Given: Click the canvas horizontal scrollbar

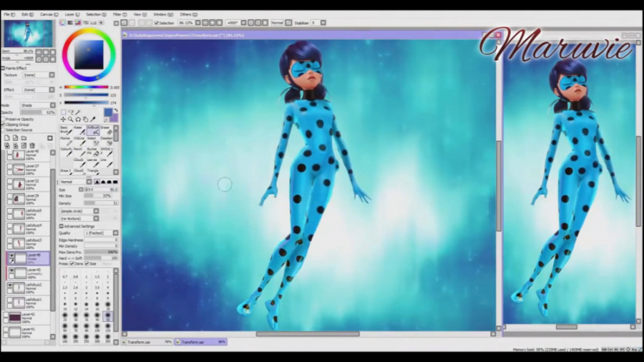Looking at the screenshot, I should click(x=308, y=333).
